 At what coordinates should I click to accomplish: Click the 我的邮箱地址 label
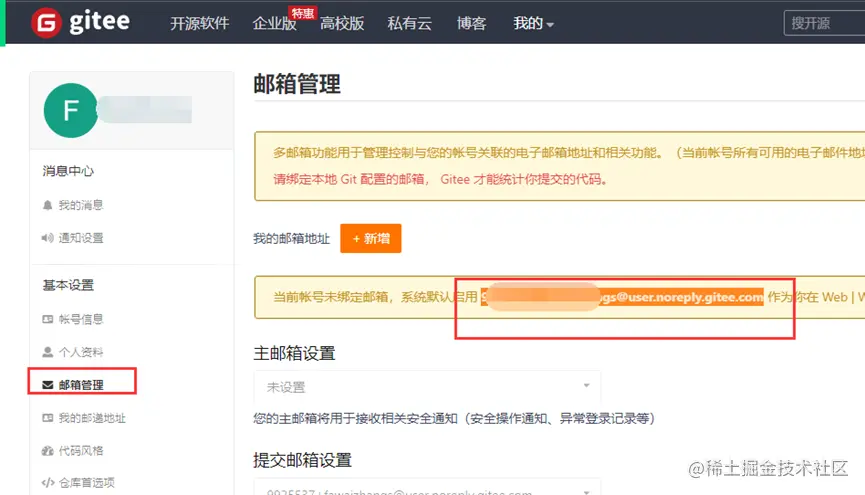[291, 238]
